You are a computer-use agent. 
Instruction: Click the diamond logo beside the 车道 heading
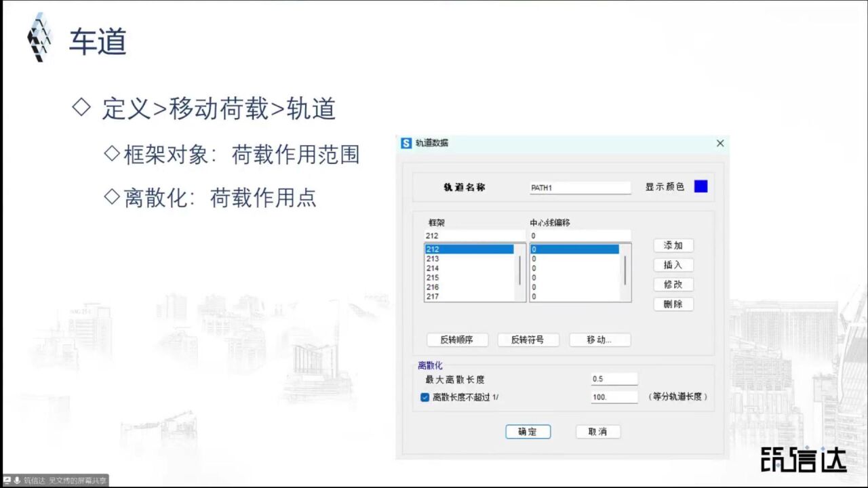coord(38,37)
